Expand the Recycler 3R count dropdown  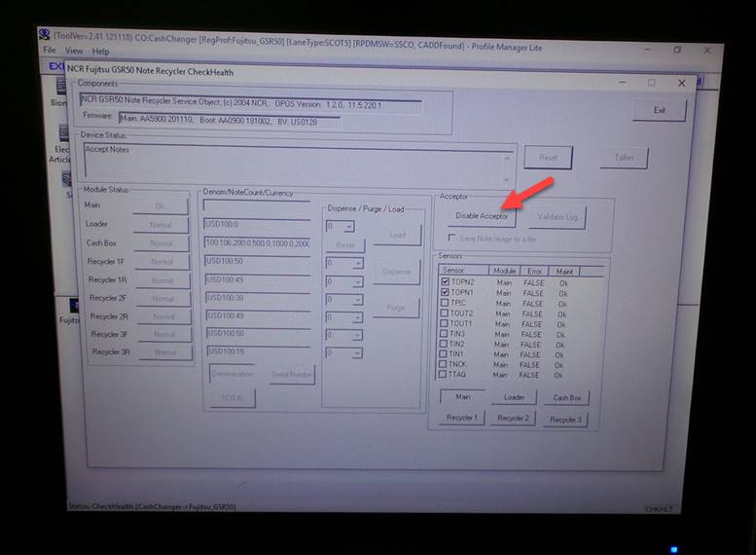(x=357, y=352)
